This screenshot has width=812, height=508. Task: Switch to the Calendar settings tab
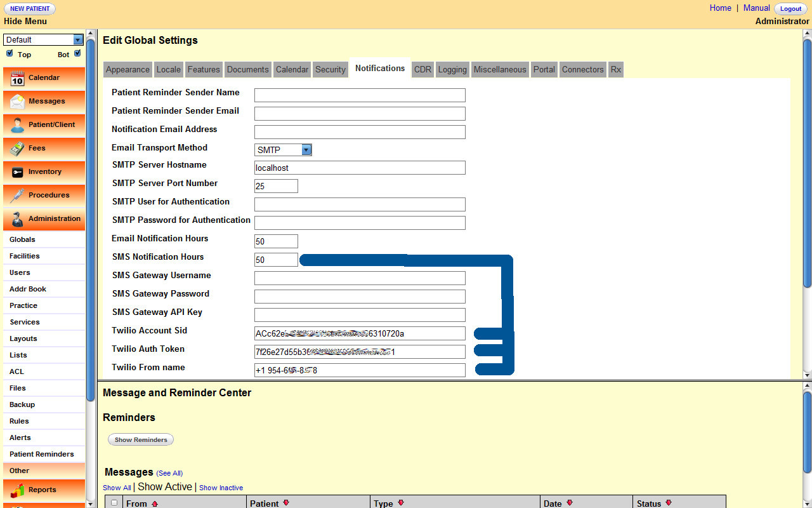pos(292,70)
